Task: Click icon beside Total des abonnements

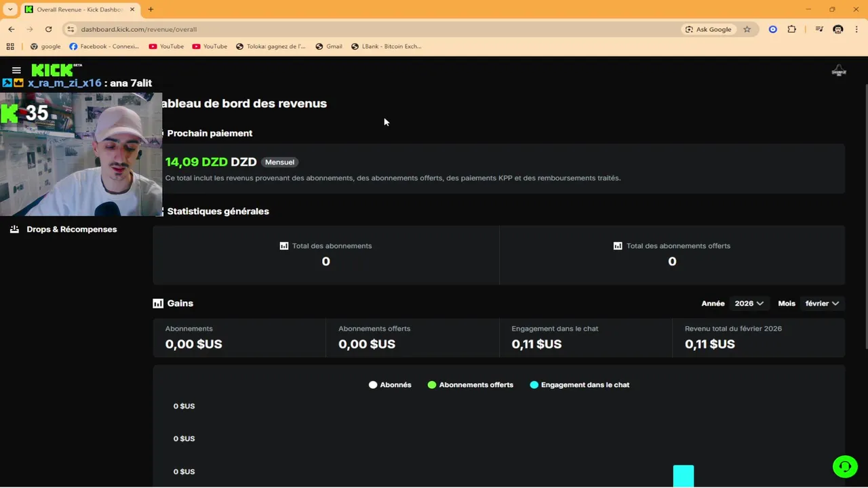Action: (284, 246)
